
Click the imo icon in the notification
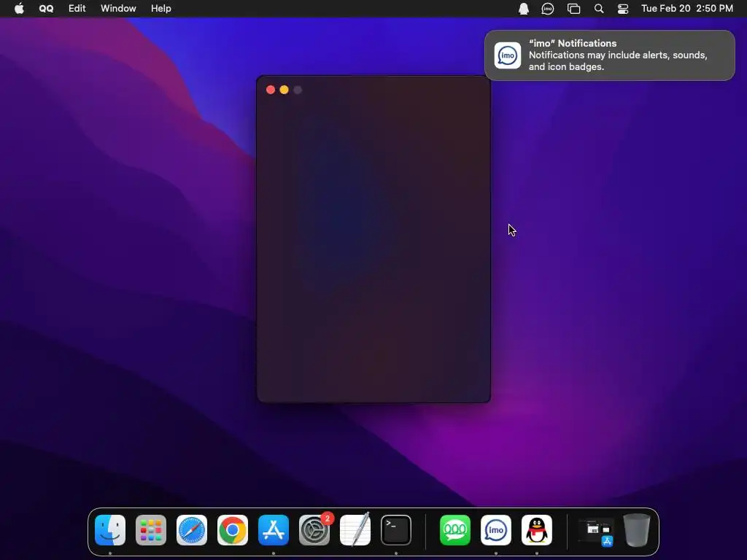[x=508, y=55]
